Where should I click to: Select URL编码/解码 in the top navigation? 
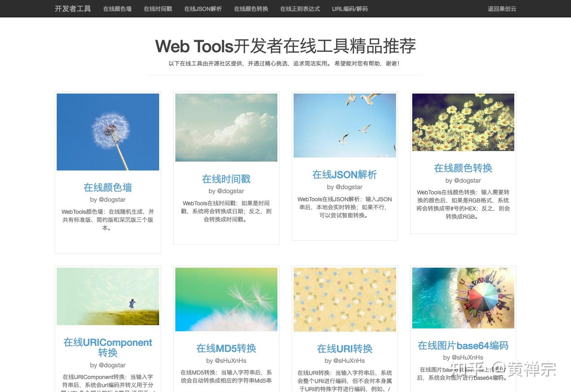(350, 9)
